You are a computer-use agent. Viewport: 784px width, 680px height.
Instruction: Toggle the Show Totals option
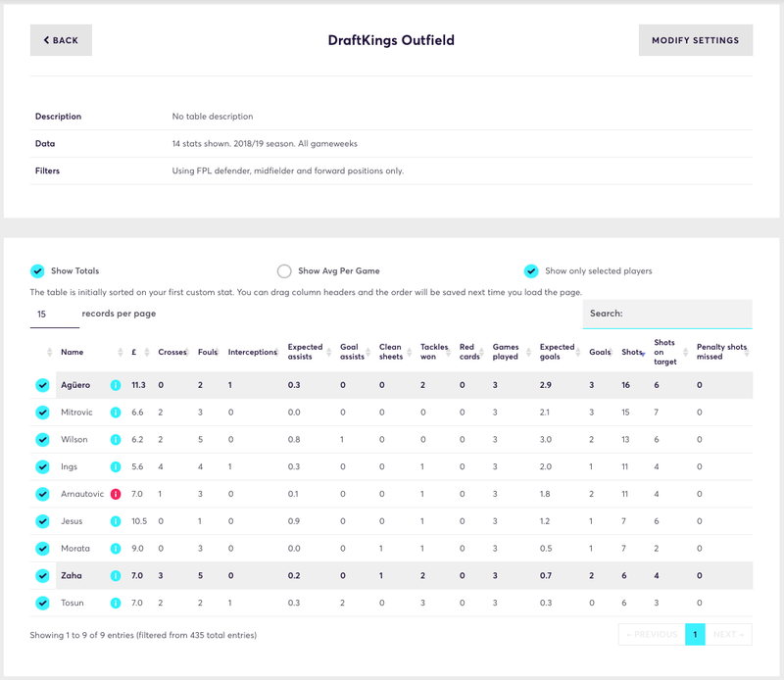pyautogui.click(x=37, y=271)
